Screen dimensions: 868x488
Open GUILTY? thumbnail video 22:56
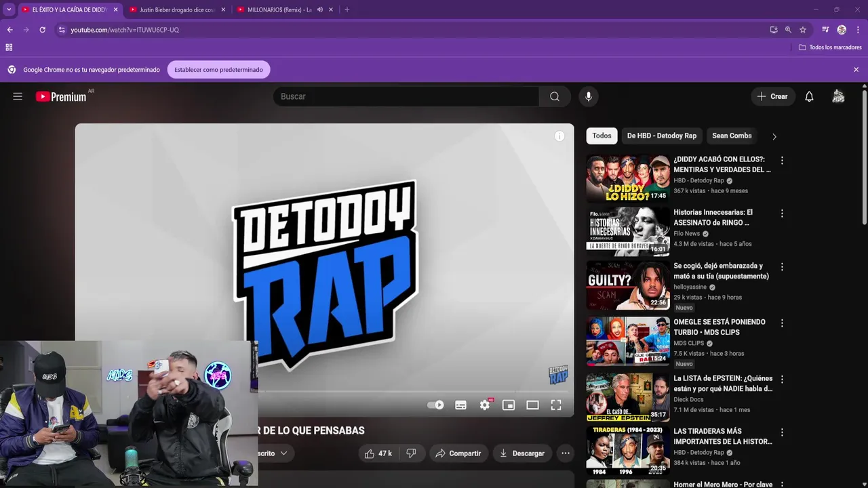tap(628, 285)
